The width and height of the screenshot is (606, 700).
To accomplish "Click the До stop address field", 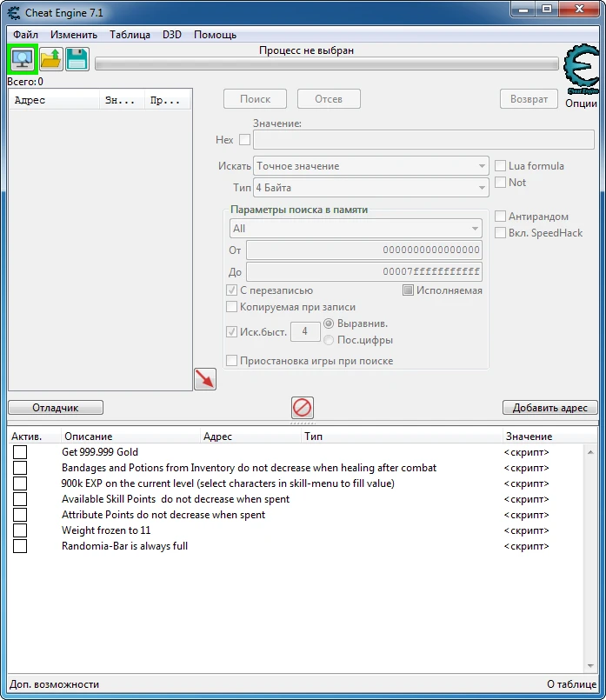I will 364,271.
